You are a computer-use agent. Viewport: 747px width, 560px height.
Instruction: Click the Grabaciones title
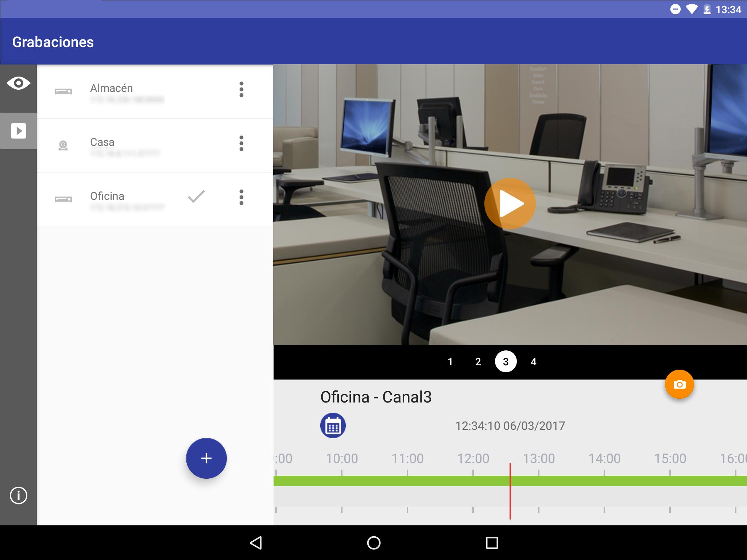53,42
